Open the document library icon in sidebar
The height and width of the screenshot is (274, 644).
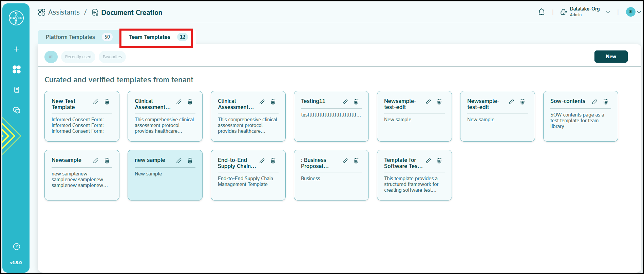[x=16, y=90]
